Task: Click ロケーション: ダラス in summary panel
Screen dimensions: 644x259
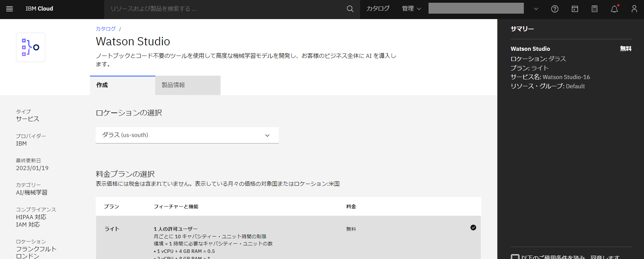Action: pyautogui.click(x=538, y=59)
